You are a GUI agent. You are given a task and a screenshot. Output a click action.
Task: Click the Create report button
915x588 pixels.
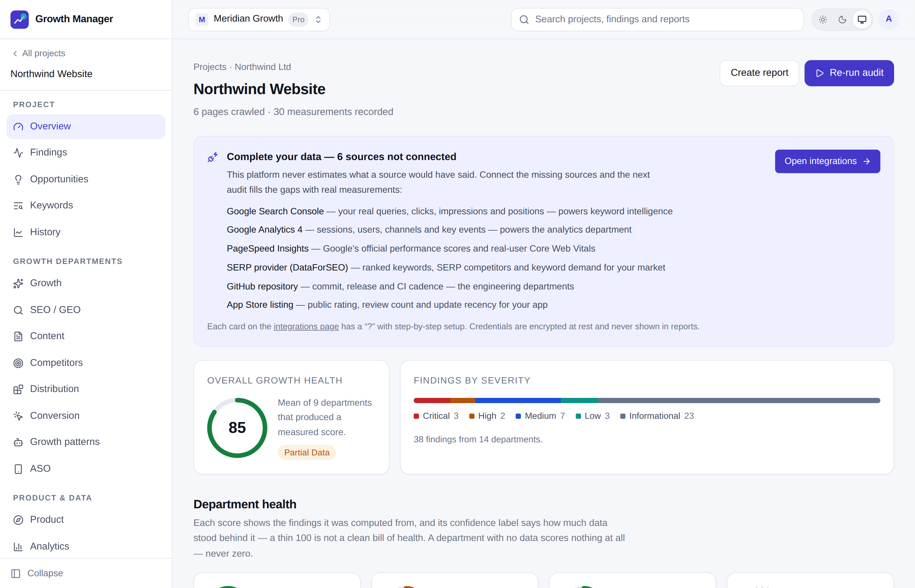(x=759, y=73)
